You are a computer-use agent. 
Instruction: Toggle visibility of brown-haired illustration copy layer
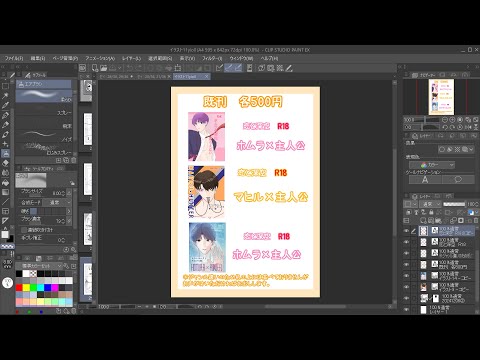406,287
